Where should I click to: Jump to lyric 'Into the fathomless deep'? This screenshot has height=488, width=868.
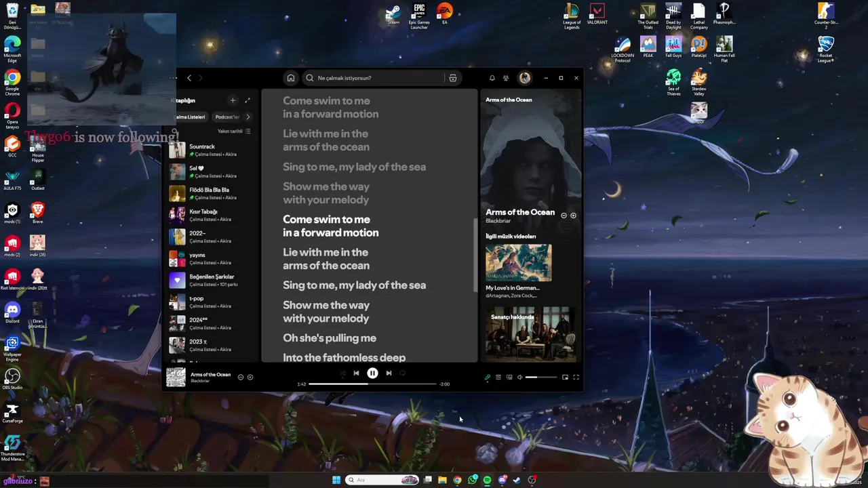point(344,357)
